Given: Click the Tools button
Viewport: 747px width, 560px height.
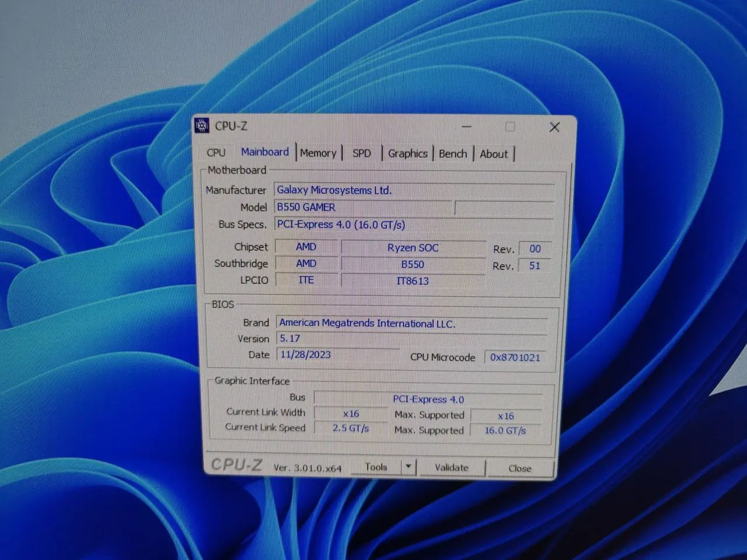Looking at the screenshot, I should [376, 467].
